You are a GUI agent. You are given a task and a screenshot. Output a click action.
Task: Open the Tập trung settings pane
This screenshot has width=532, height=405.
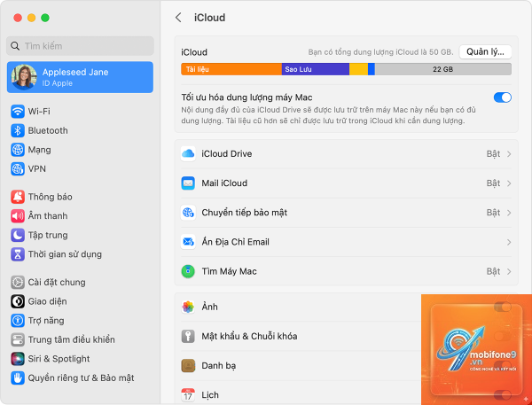pyautogui.click(x=80, y=235)
